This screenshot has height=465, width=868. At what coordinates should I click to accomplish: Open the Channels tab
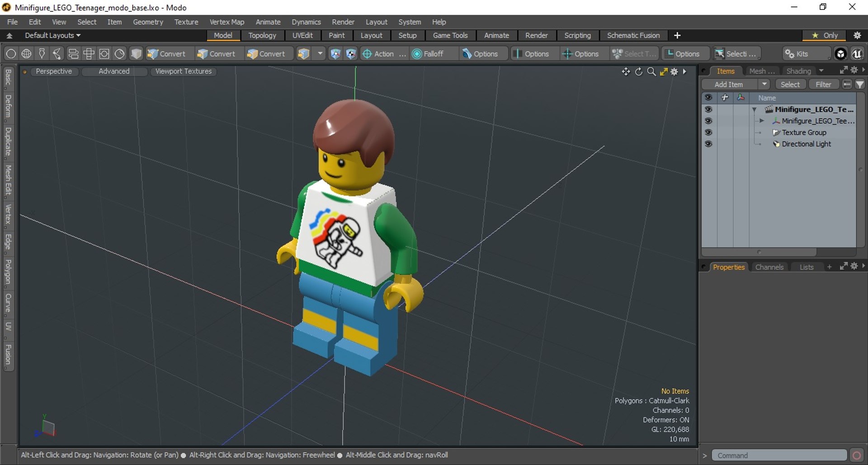[769, 267]
